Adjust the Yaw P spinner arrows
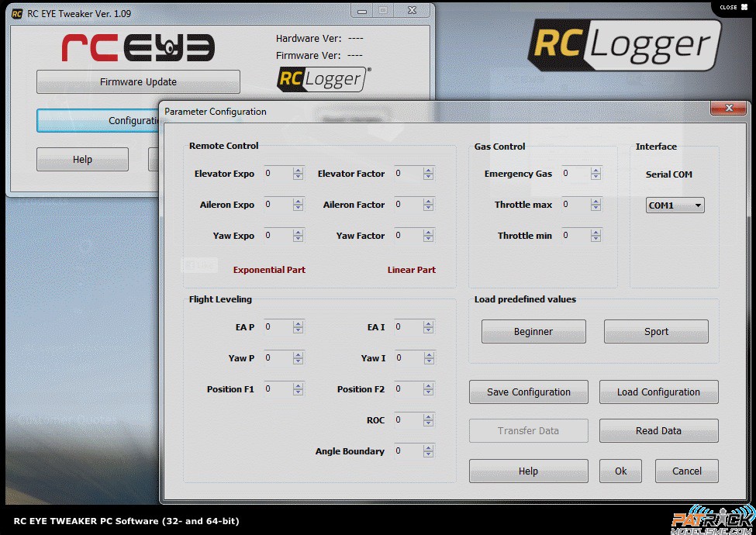 tap(298, 357)
